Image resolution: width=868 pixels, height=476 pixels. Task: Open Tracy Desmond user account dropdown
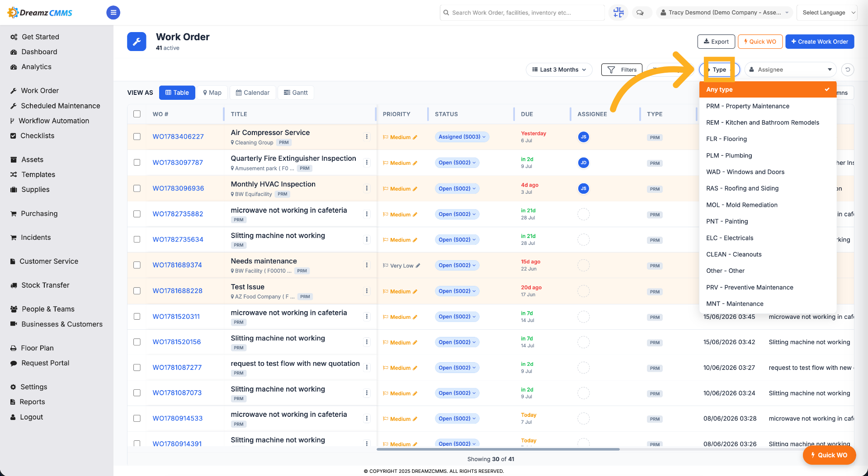(x=724, y=13)
